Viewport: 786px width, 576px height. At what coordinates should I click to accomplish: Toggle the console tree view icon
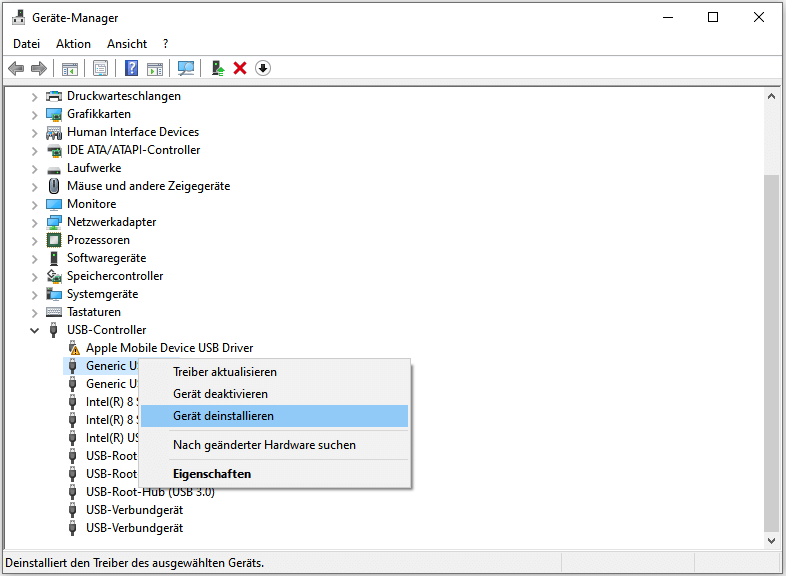click(x=70, y=68)
